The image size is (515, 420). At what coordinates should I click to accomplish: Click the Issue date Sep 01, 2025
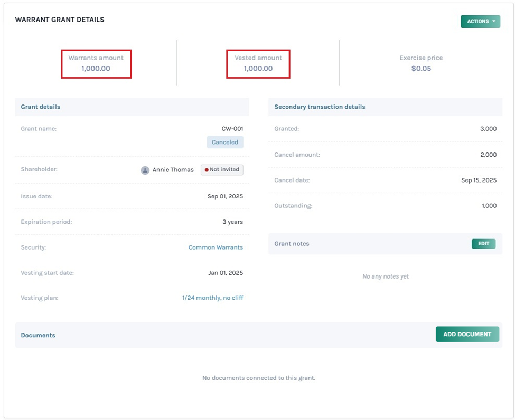225,196
